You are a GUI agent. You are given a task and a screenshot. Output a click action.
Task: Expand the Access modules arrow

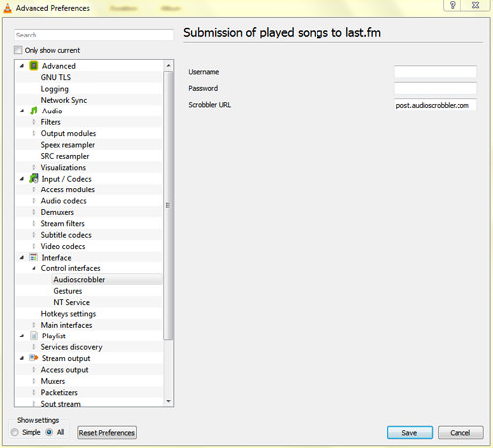[34, 189]
